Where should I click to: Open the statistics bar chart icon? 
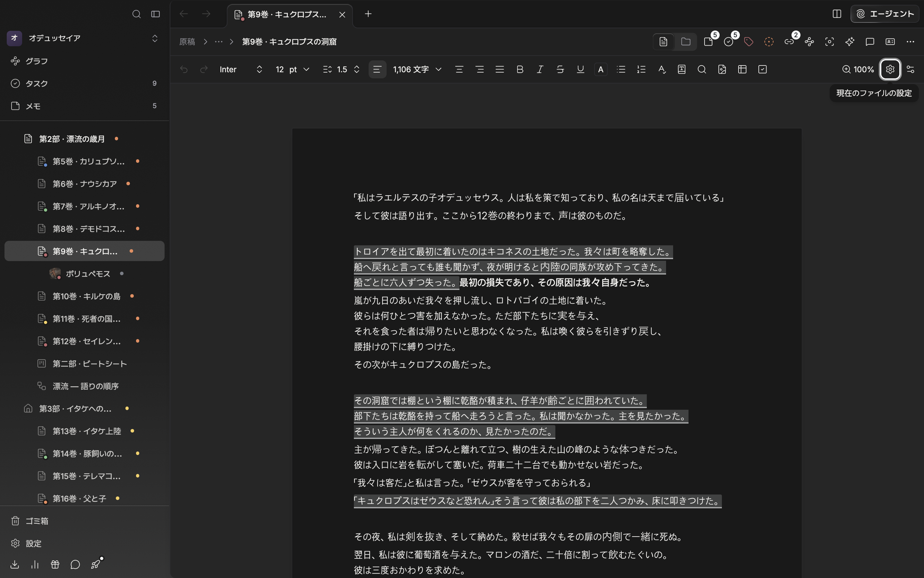35,564
